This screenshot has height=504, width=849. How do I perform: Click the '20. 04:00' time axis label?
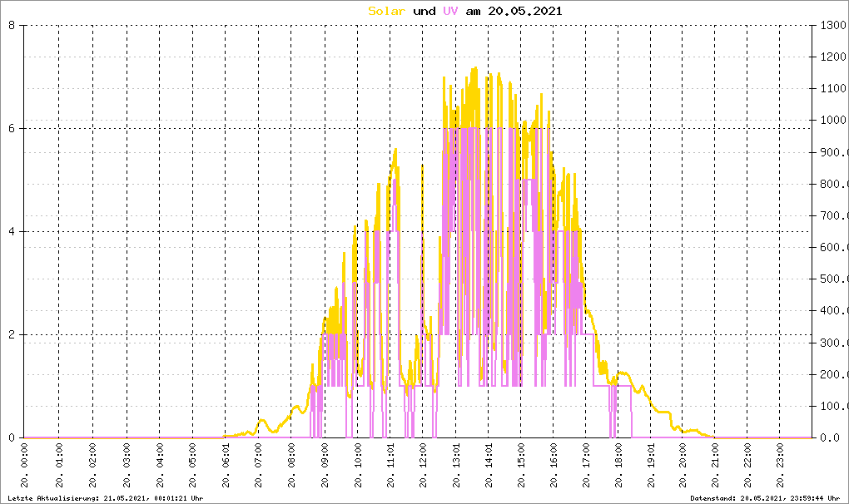[160, 466]
